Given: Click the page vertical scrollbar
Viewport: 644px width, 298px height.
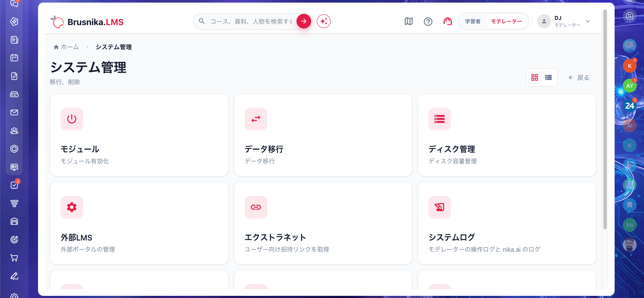Looking at the screenshot, I should pos(605,119).
